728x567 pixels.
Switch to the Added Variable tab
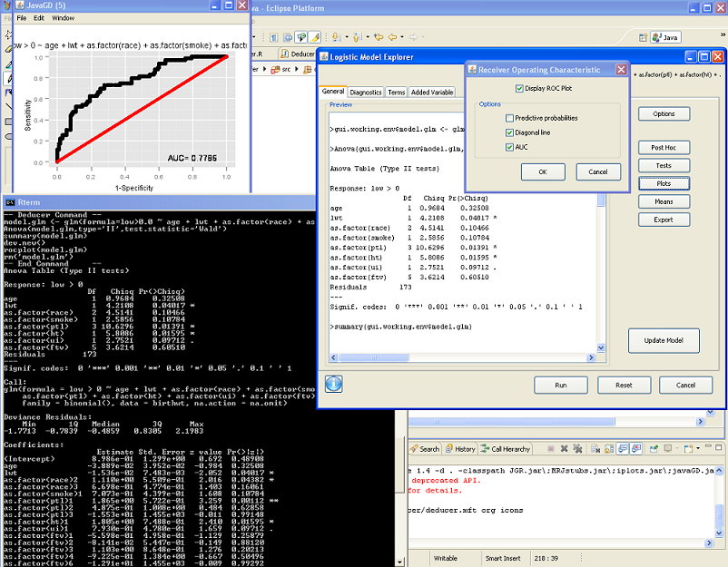click(x=432, y=93)
